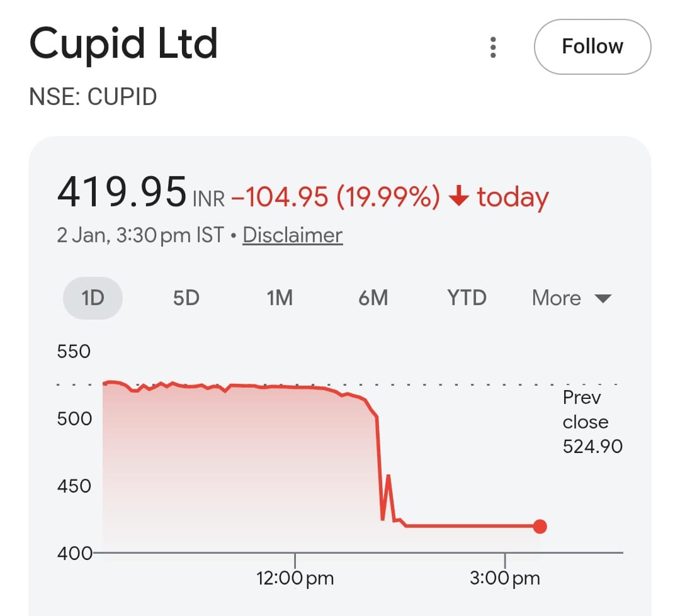Click the red down arrow icon
This screenshot has width=680, height=616.
click(459, 198)
